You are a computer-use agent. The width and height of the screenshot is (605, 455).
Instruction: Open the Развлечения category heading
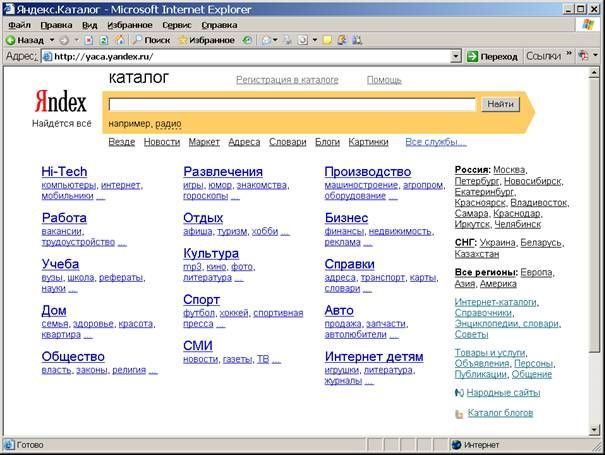point(223,172)
